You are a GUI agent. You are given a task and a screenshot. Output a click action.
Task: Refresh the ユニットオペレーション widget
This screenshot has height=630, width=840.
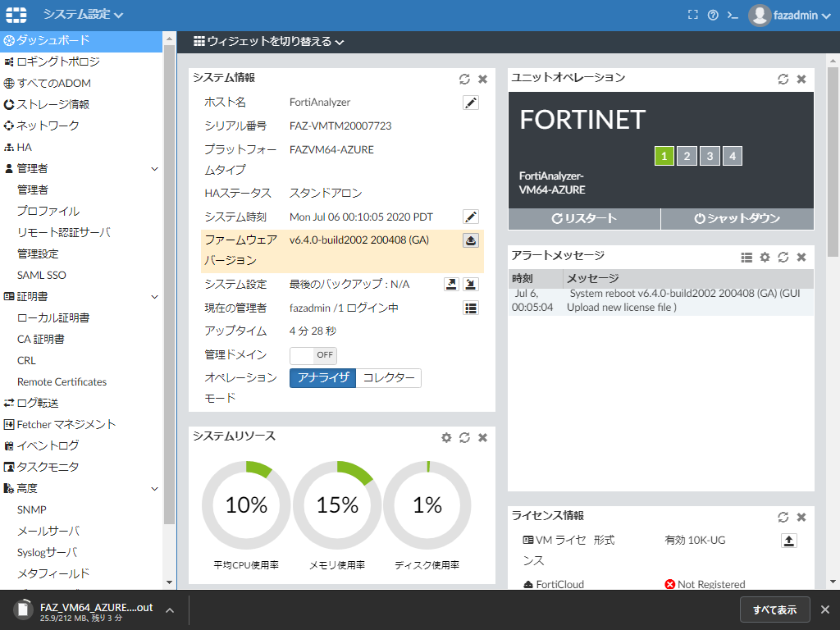click(x=783, y=80)
